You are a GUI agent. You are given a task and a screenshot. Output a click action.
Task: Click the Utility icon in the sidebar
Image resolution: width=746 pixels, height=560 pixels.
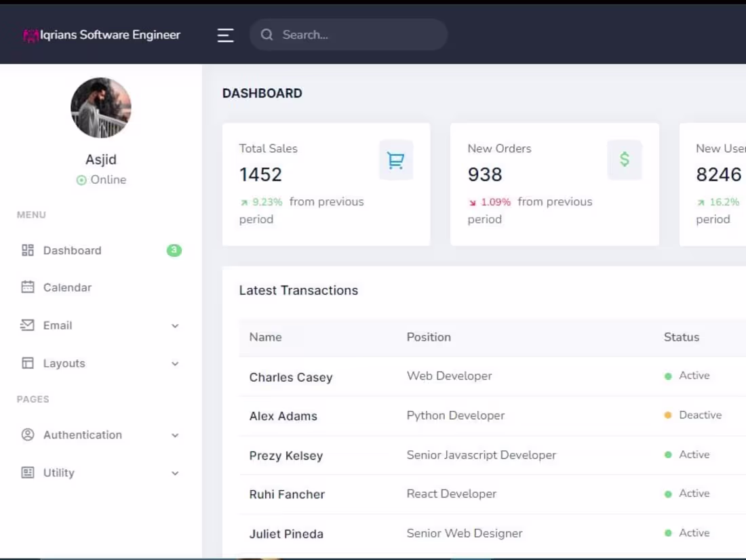coord(27,473)
